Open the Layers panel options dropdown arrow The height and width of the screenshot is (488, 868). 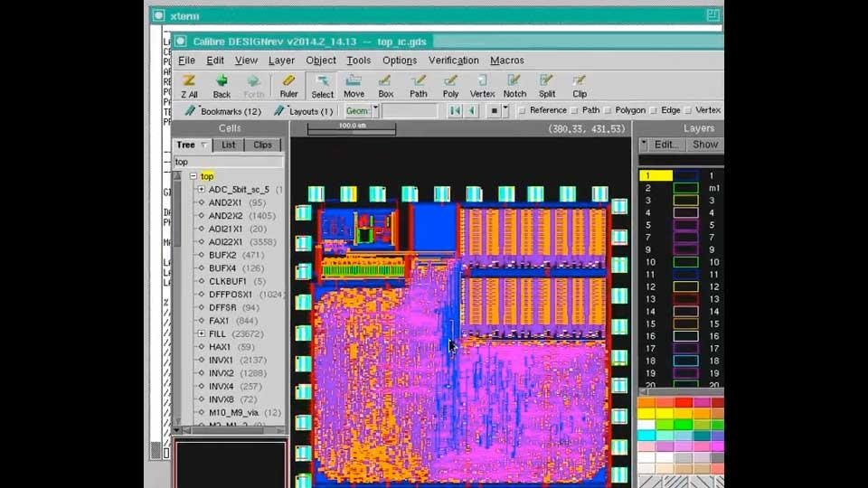click(x=644, y=144)
